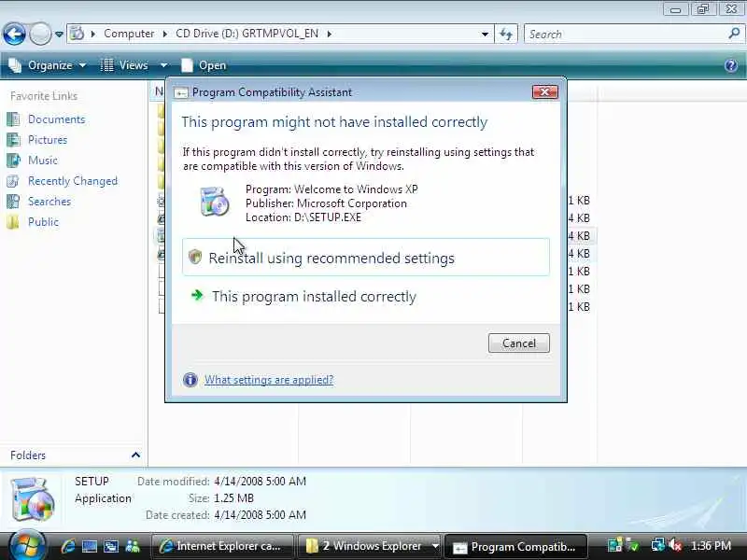Go back with the Explorer back arrow
Viewport: 747px width, 560px height.
[14, 35]
